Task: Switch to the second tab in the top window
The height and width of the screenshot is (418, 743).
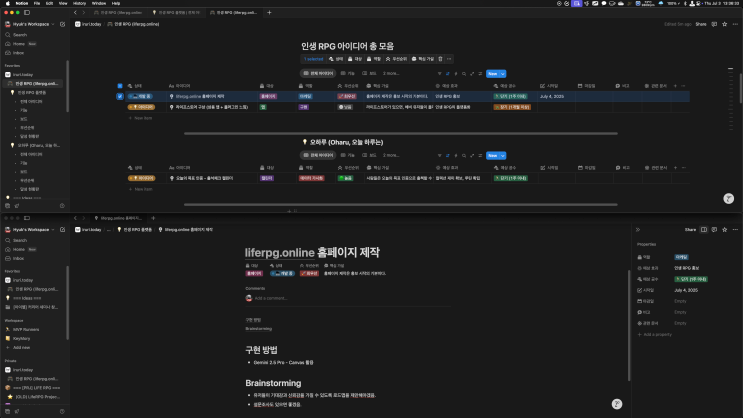Action: pyautogui.click(x=176, y=13)
